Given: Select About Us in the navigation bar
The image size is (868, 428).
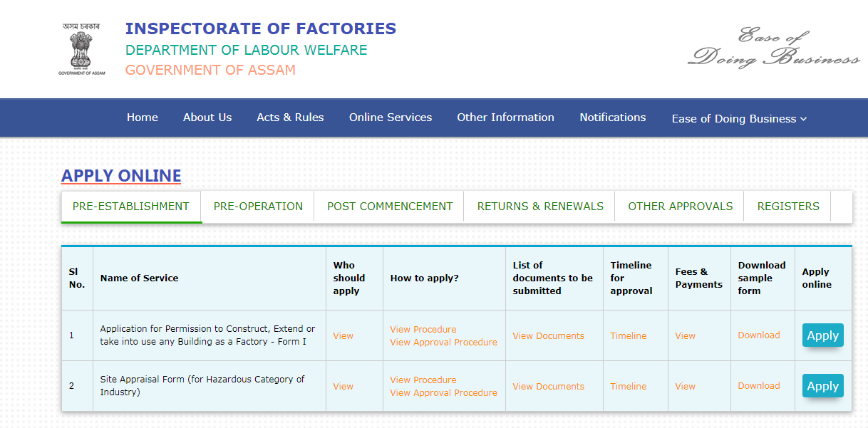Looking at the screenshot, I should pos(207,118).
